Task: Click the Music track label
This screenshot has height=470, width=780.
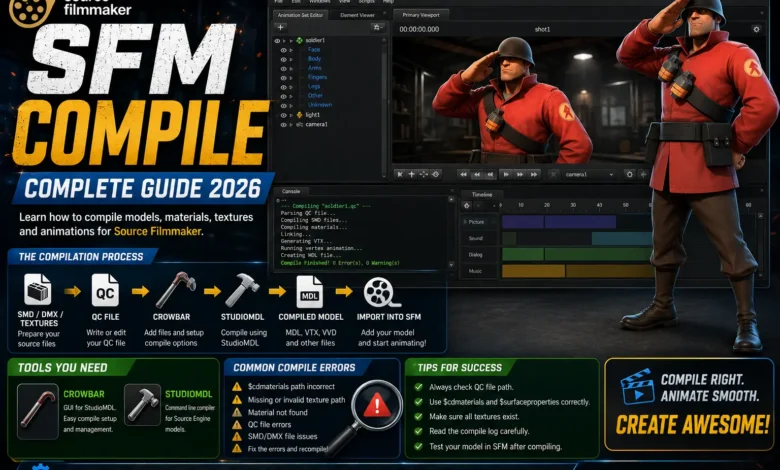Action: tap(475, 271)
